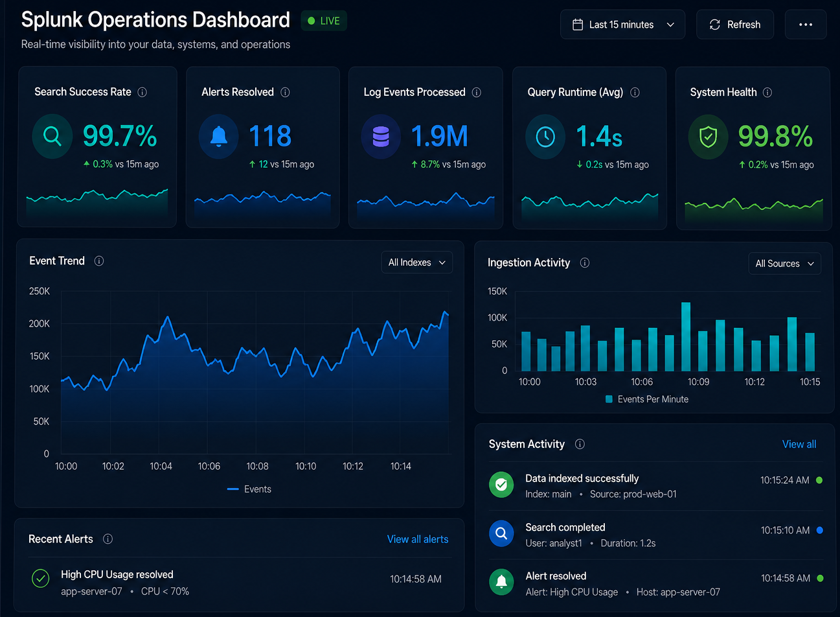Click the LIVE status indicator badge
840x617 pixels.
(324, 21)
